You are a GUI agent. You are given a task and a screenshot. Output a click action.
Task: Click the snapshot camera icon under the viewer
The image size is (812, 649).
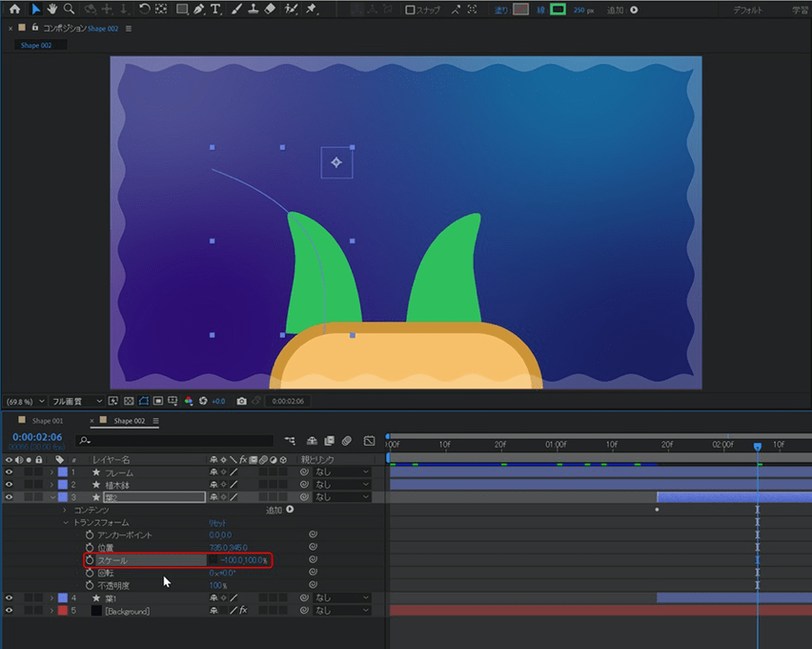[x=241, y=401]
